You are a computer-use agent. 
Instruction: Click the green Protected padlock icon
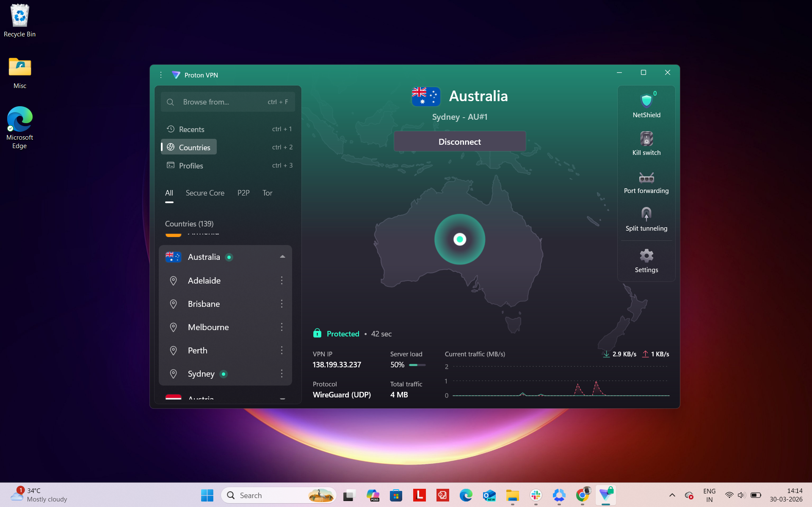[x=317, y=333]
